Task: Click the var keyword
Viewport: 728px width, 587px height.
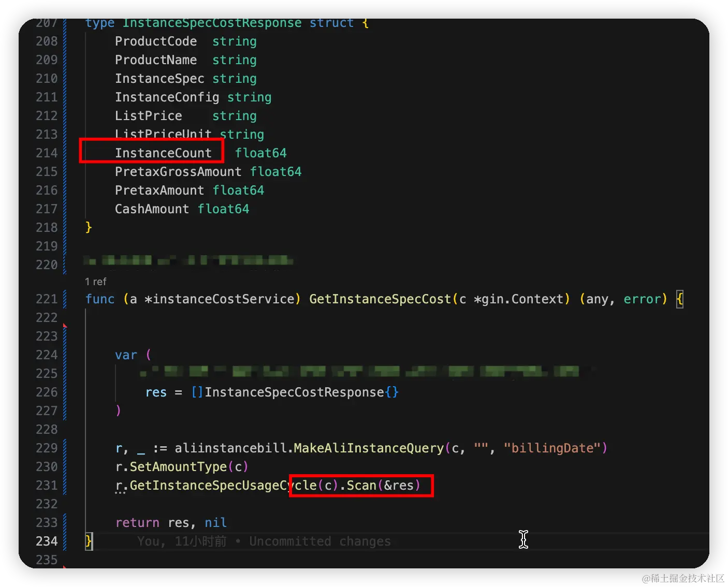Action: [126, 355]
